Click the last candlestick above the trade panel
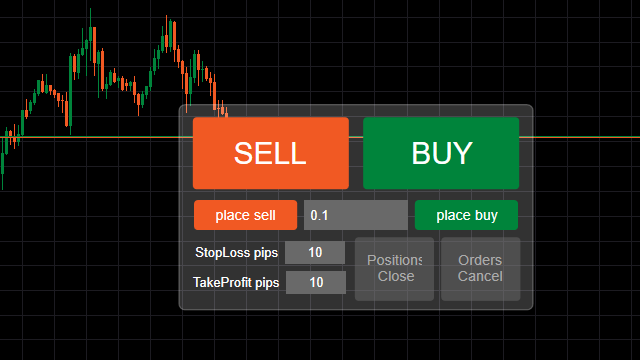 [227, 112]
